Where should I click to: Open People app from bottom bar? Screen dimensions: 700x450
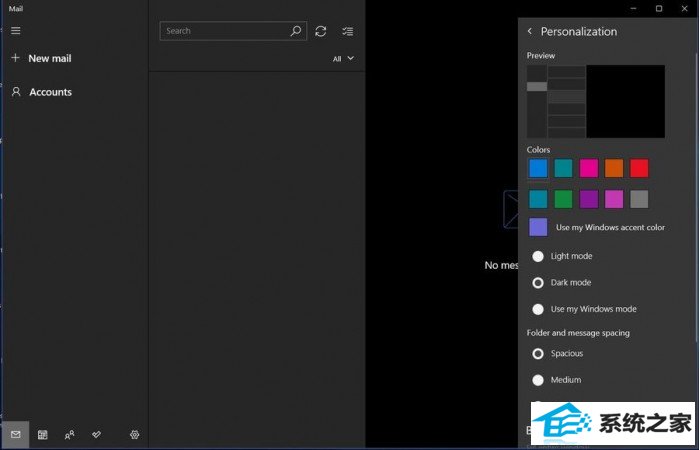click(x=69, y=434)
